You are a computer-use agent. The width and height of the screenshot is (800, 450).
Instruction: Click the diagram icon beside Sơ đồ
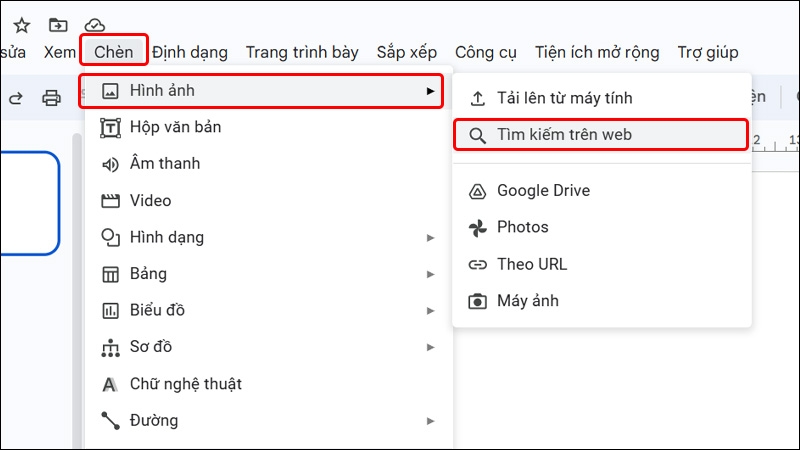click(x=110, y=347)
